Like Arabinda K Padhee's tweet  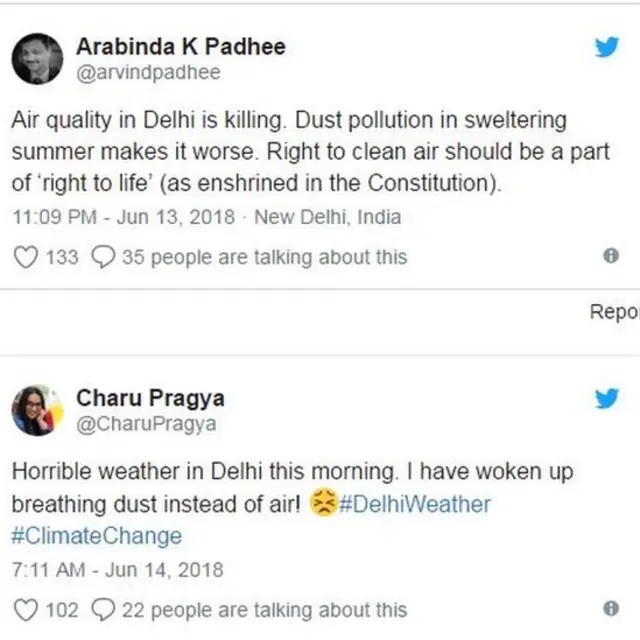[26, 257]
